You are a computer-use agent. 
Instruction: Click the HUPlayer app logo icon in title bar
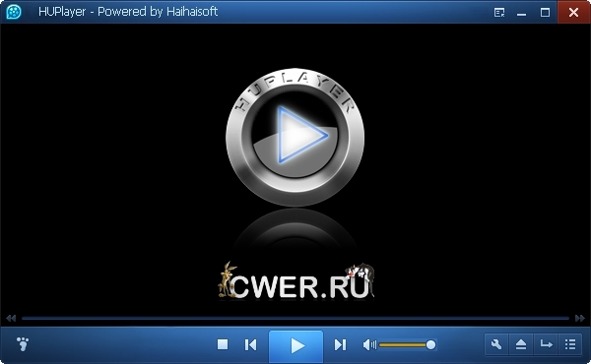[14, 12]
